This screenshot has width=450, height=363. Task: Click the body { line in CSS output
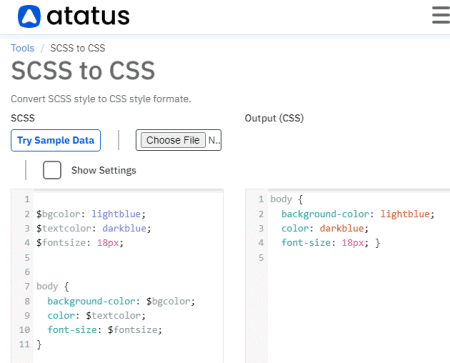286,199
